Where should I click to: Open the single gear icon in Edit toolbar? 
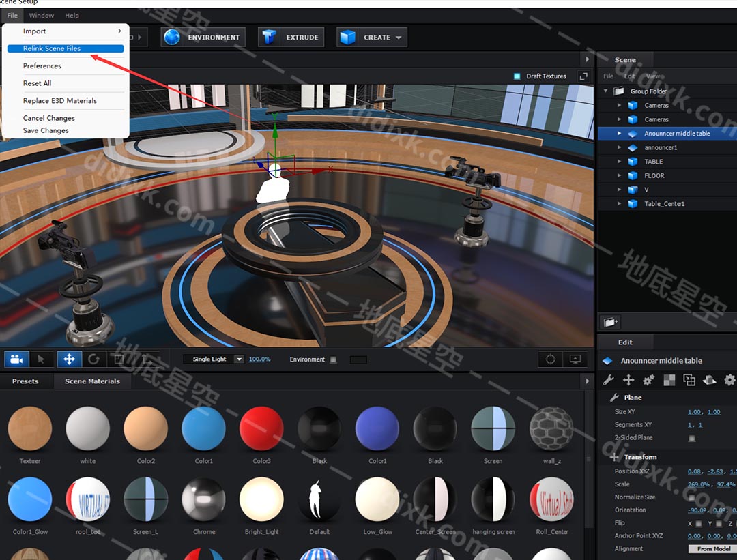coord(729,380)
